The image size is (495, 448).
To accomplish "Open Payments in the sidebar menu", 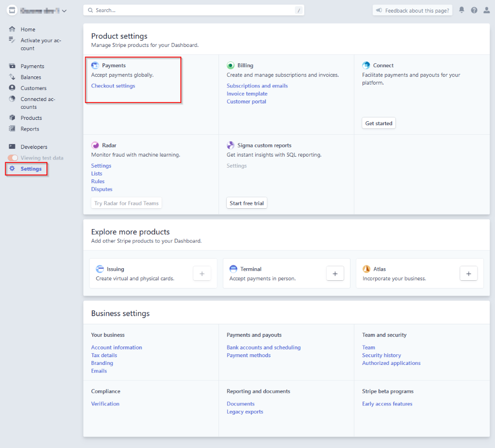I will (32, 66).
